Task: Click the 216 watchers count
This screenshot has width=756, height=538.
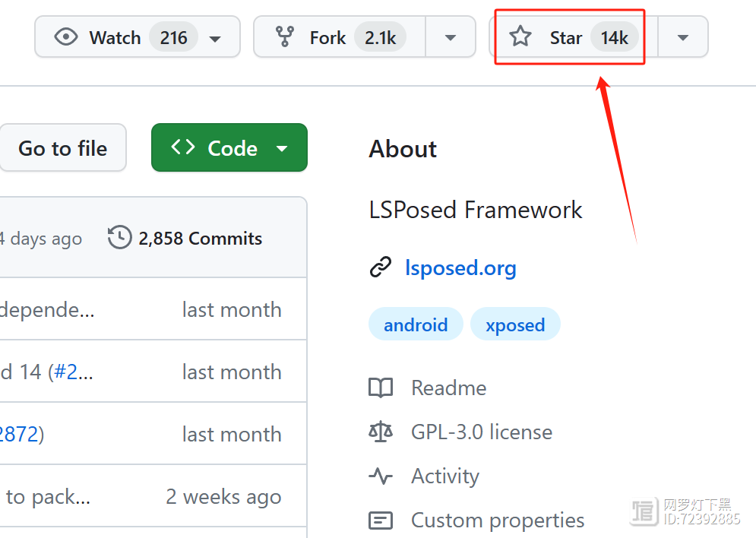Action: (173, 37)
